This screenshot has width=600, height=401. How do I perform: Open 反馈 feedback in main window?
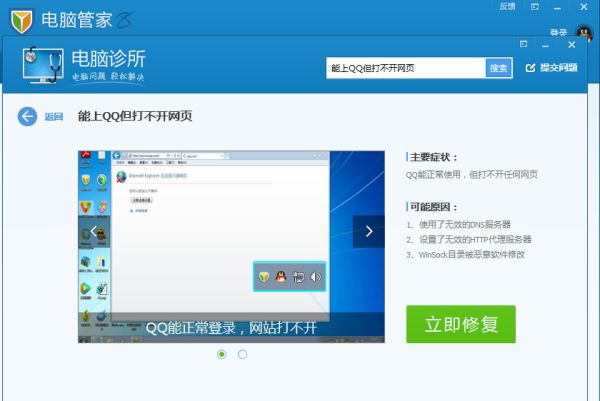click(x=507, y=7)
